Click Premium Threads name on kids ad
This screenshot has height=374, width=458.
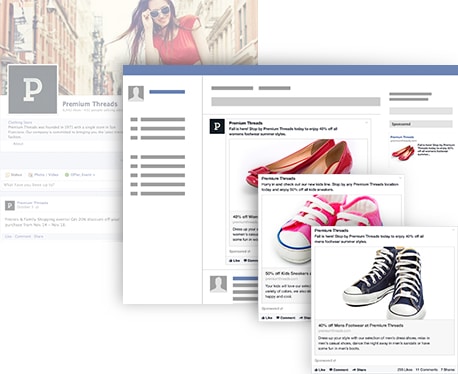(278, 178)
